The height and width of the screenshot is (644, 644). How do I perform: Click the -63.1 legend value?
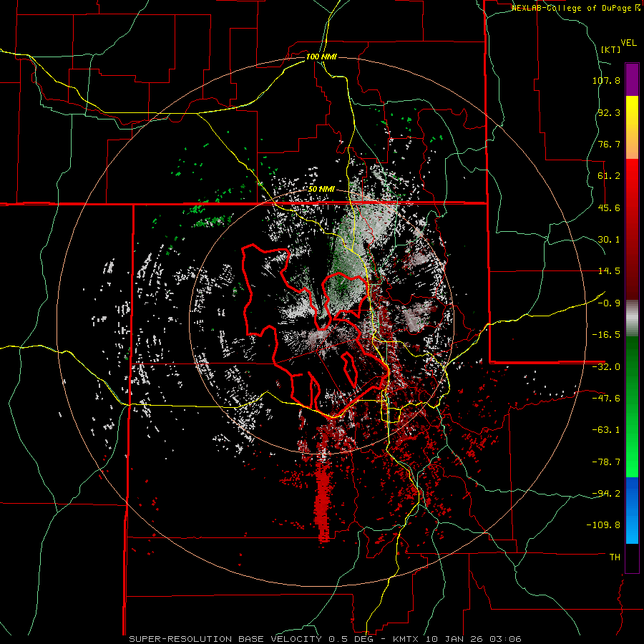pos(606,430)
